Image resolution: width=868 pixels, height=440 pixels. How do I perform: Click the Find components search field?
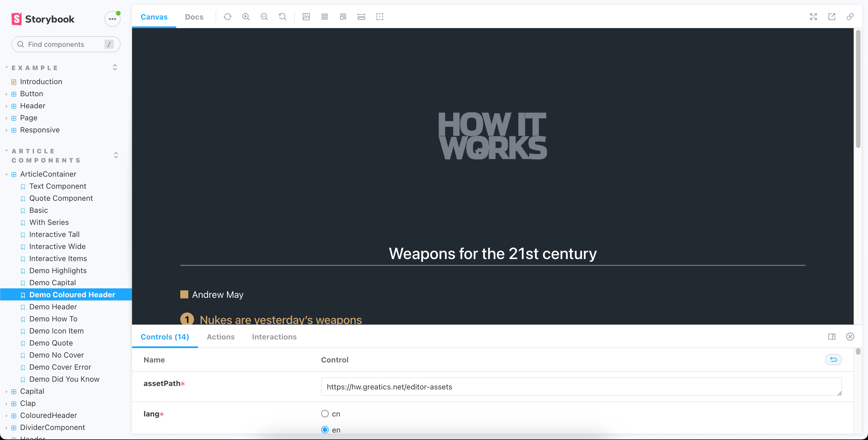pyautogui.click(x=66, y=45)
